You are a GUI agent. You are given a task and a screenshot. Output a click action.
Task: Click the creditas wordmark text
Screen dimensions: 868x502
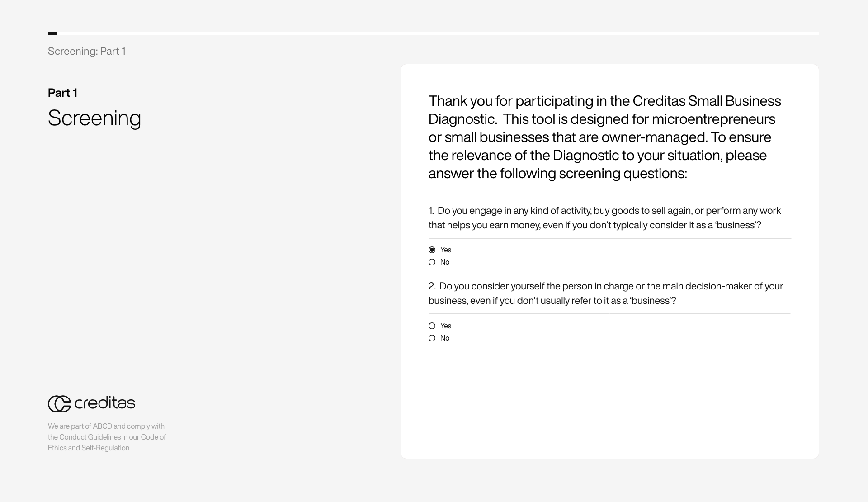click(x=105, y=403)
